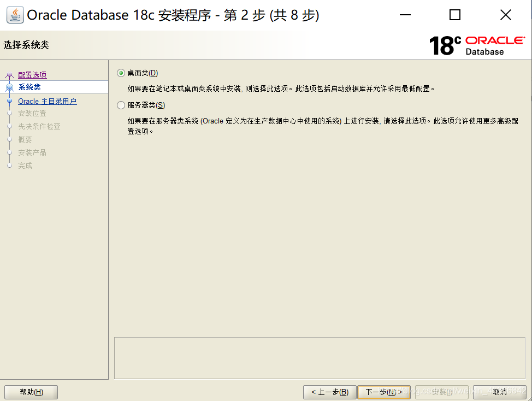This screenshot has width=532, height=401.
Task: Click the Java coffee cup icon in title bar
Action: (15, 15)
